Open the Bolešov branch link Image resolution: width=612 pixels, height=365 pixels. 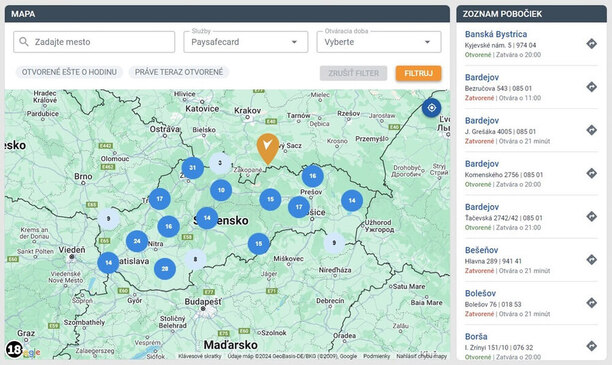[x=480, y=294]
